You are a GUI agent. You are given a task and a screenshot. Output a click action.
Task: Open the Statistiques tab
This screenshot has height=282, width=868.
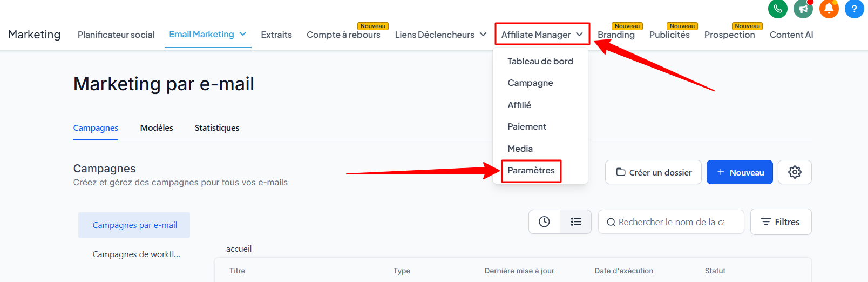point(217,128)
